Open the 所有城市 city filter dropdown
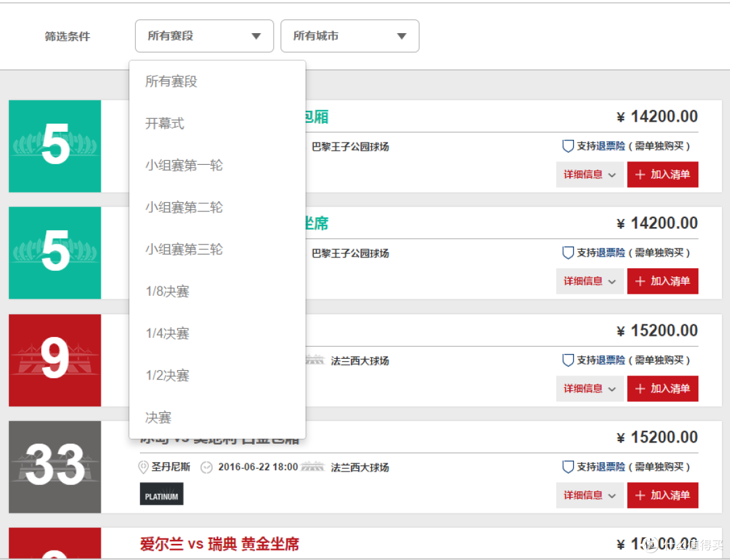Screen dimensions: 730x560 (x=349, y=36)
